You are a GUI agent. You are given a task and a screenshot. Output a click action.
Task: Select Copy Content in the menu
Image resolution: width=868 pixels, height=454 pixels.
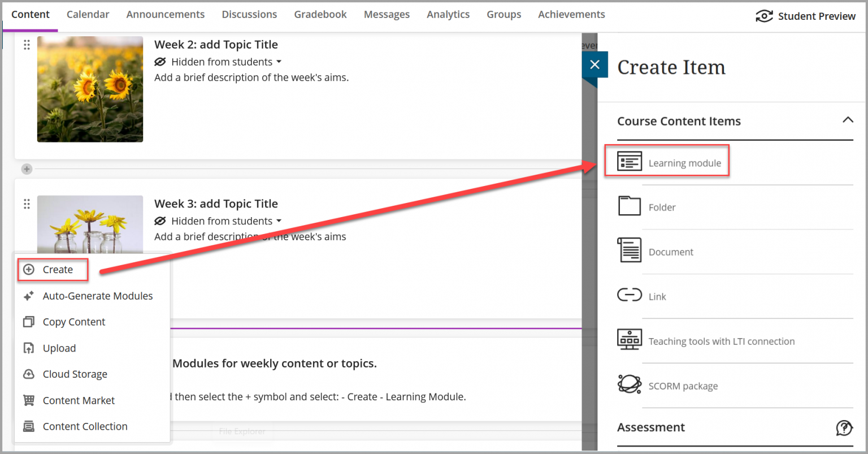(x=73, y=322)
